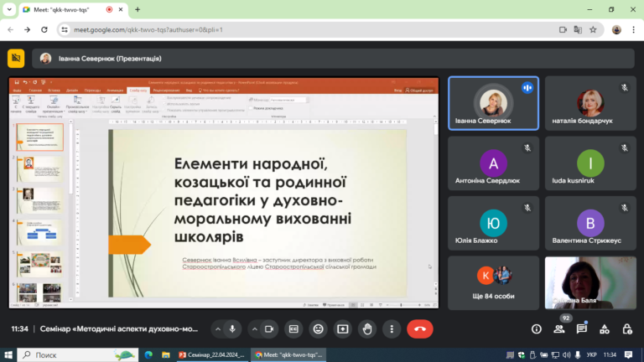Open the chat panel icon
Viewport: 644px width, 362px height.
pos(582,329)
